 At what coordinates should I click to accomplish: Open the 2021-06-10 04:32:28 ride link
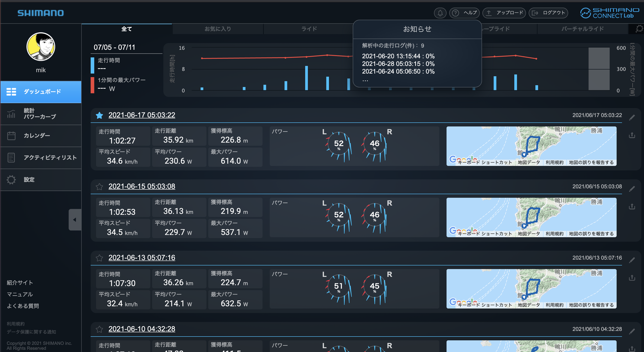click(x=142, y=329)
